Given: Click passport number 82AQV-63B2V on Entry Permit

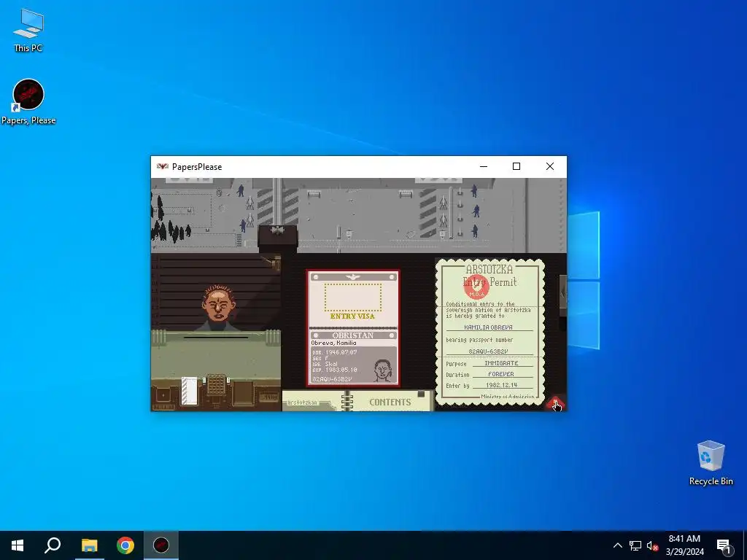Looking at the screenshot, I should click(x=488, y=351).
